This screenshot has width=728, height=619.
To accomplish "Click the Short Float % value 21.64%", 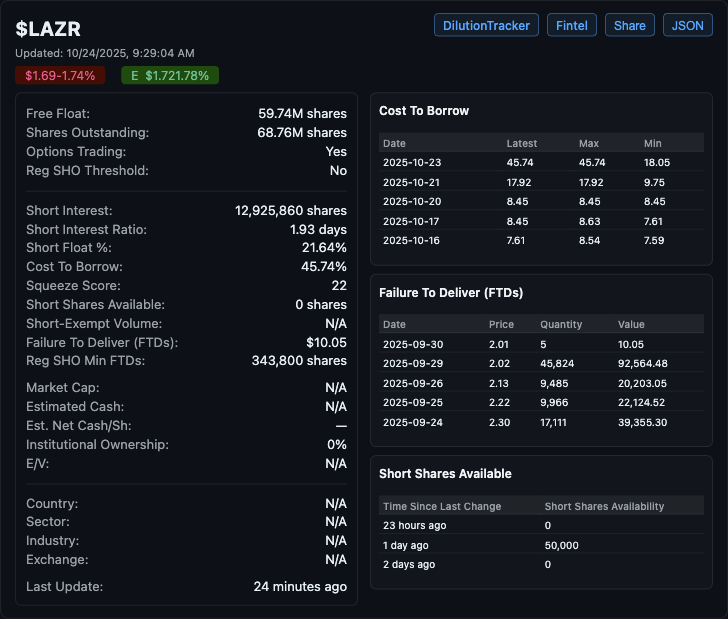I will 324,248.
